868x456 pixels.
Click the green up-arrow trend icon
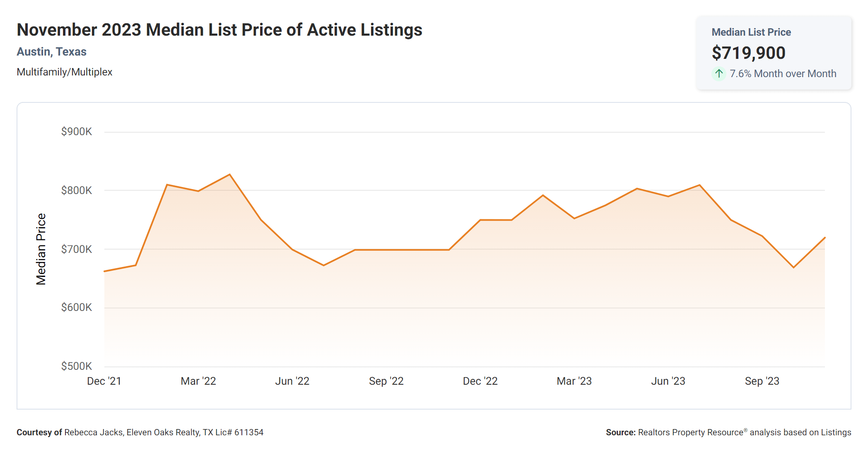719,74
